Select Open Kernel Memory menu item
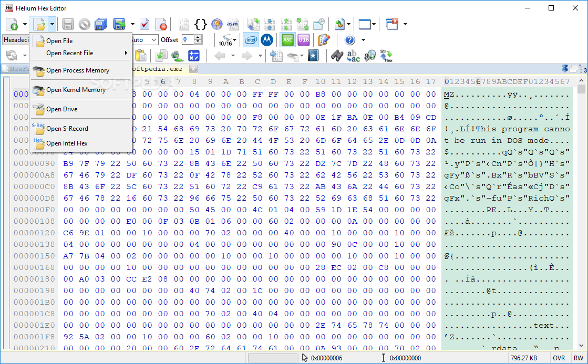588x364 pixels. [80, 90]
